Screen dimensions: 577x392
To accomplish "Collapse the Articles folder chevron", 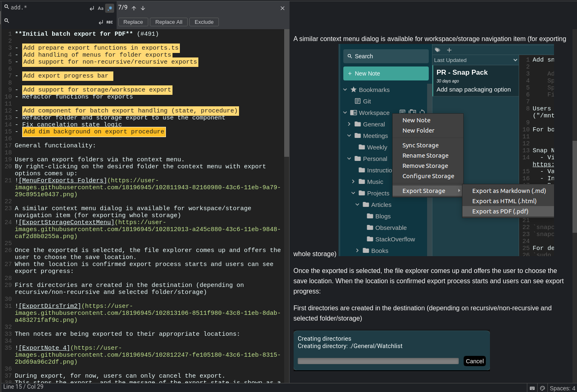I will tap(357, 204).
